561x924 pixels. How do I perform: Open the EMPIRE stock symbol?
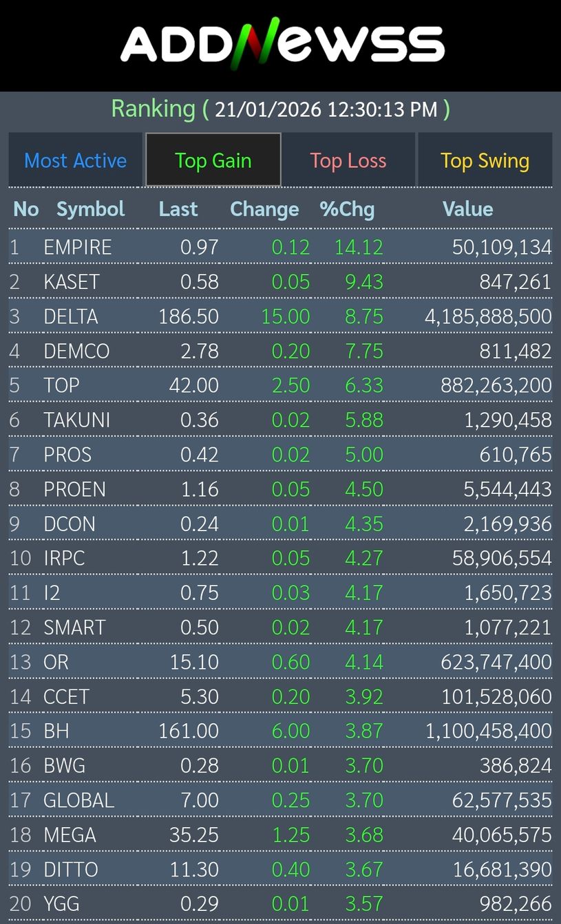(77, 247)
